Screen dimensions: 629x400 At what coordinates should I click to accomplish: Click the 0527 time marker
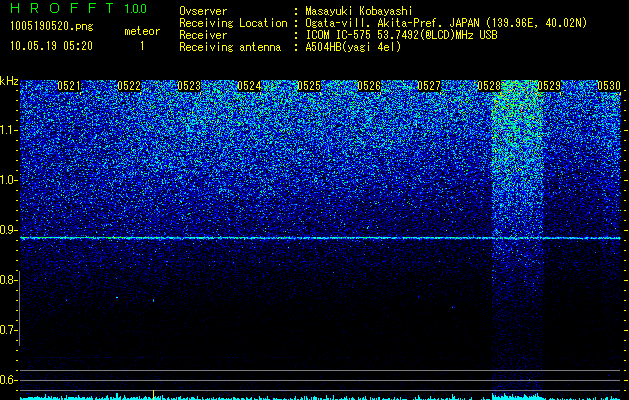429,86
